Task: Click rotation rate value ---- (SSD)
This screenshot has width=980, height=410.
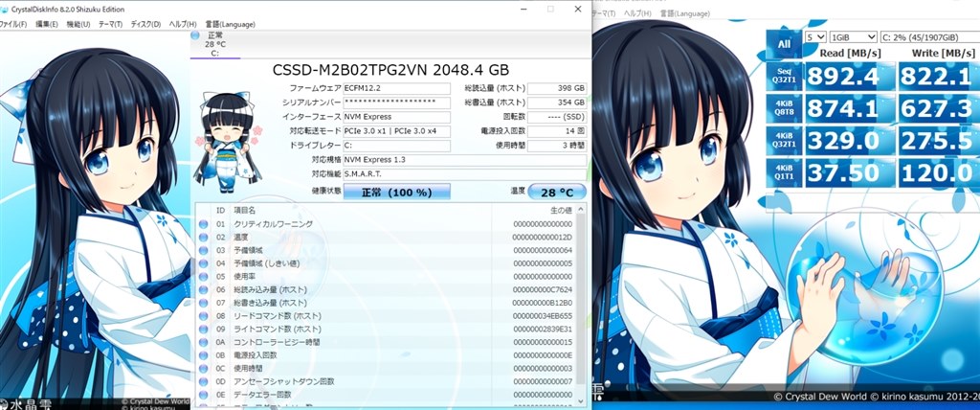Action: (x=557, y=117)
